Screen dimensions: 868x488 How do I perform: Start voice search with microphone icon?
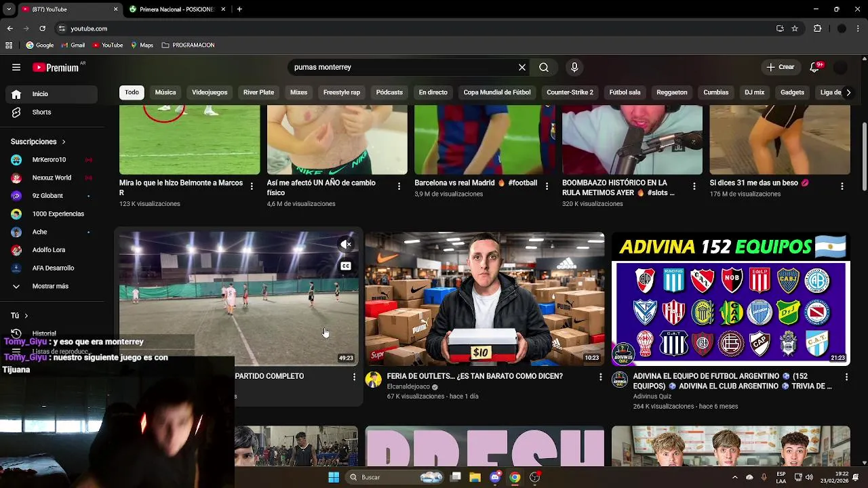tap(574, 67)
